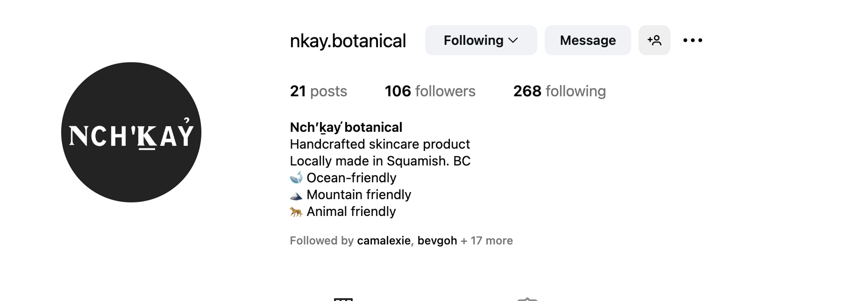Viewport: 868px width, 301px height.
Task: Click the mountain emoji beside Mountain friendly
Action: pyautogui.click(x=296, y=195)
